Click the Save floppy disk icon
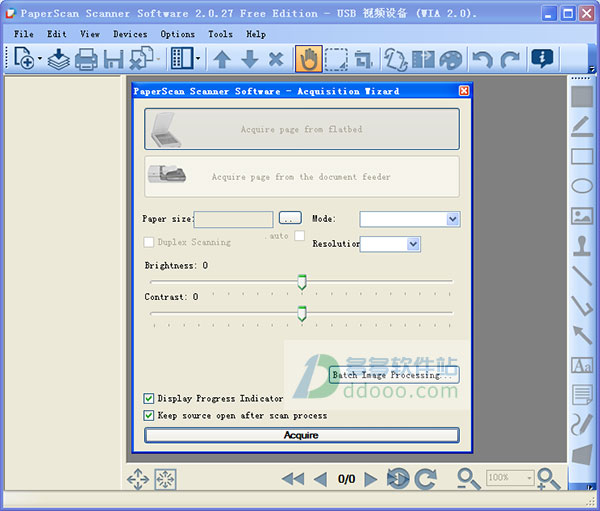Image resolution: width=600 pixels, height=511 pixels. point(113,60)
